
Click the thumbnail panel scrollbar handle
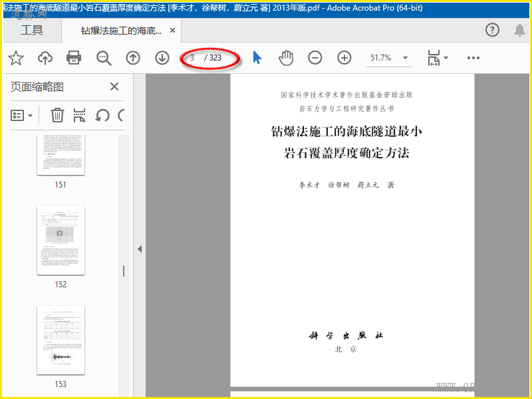(124, 271)
